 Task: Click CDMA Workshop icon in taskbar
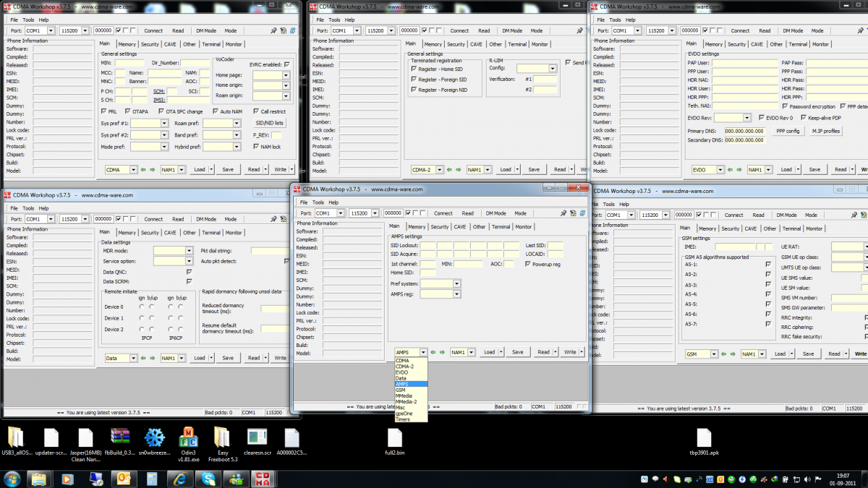pos(263,479)
